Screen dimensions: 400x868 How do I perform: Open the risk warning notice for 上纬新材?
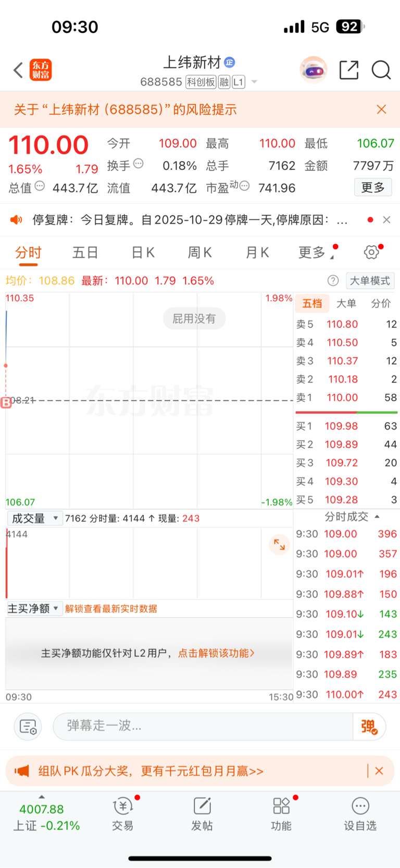[x=125, y=109]
